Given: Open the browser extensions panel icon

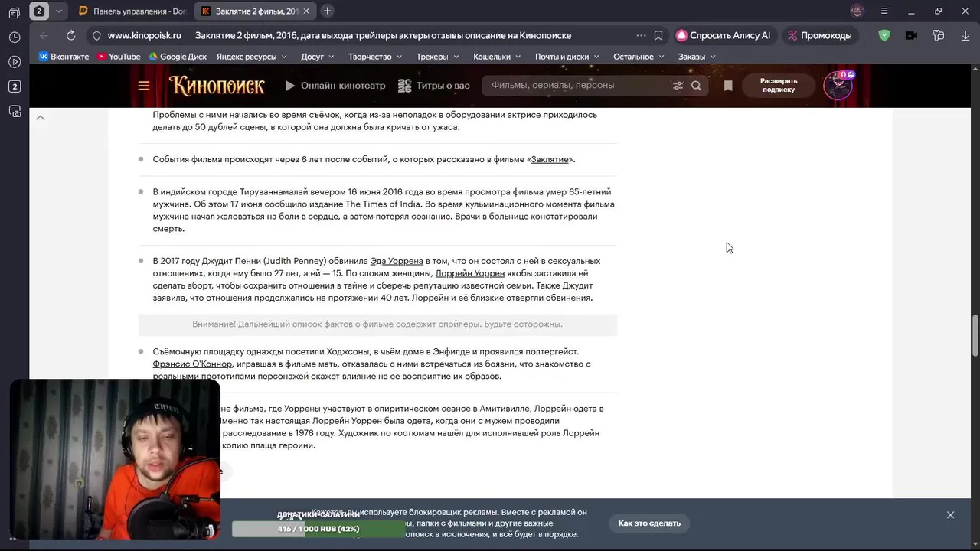Looking at the screenshot, I should click(x=939, y=35).
